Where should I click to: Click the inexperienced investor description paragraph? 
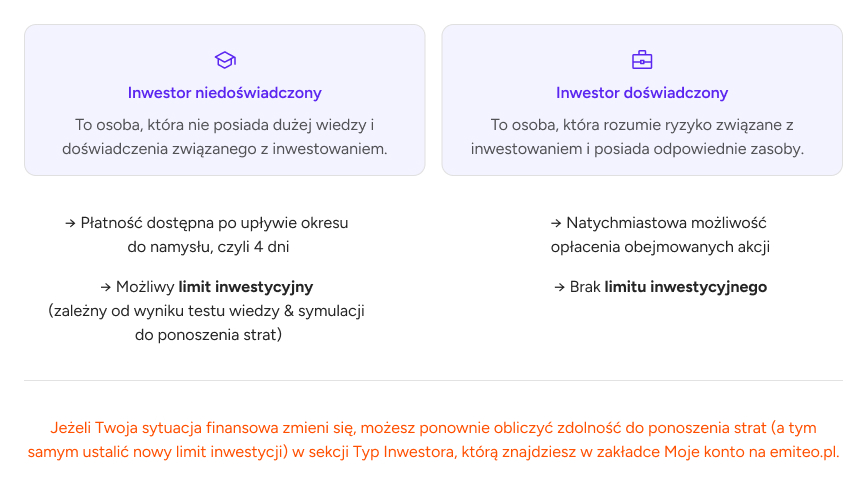pos(225,137)
